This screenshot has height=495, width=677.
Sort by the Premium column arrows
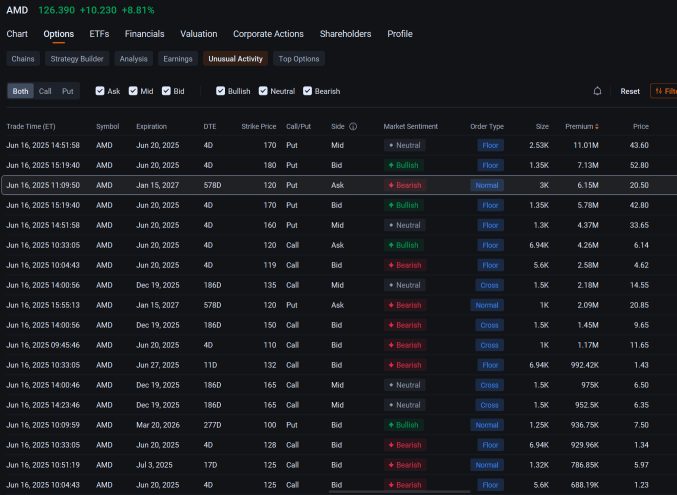[597, 127]
